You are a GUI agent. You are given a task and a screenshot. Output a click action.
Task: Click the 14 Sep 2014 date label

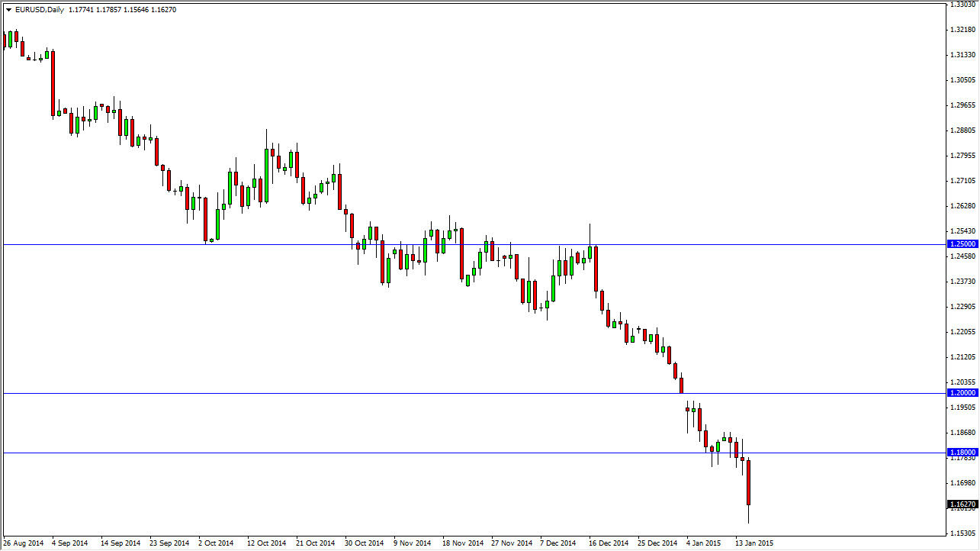120,543
